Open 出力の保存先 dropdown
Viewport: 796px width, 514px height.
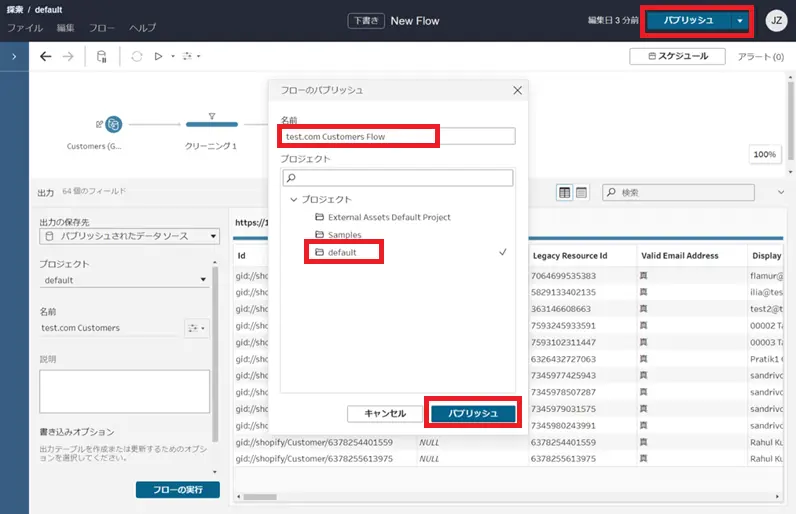click(129, 236)
